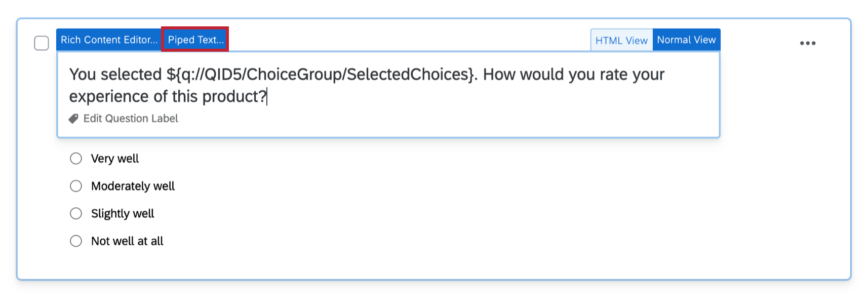Select the "Moderately well" radio button
The width and height of the screenshot is (868, 297).
click(75, 186)
